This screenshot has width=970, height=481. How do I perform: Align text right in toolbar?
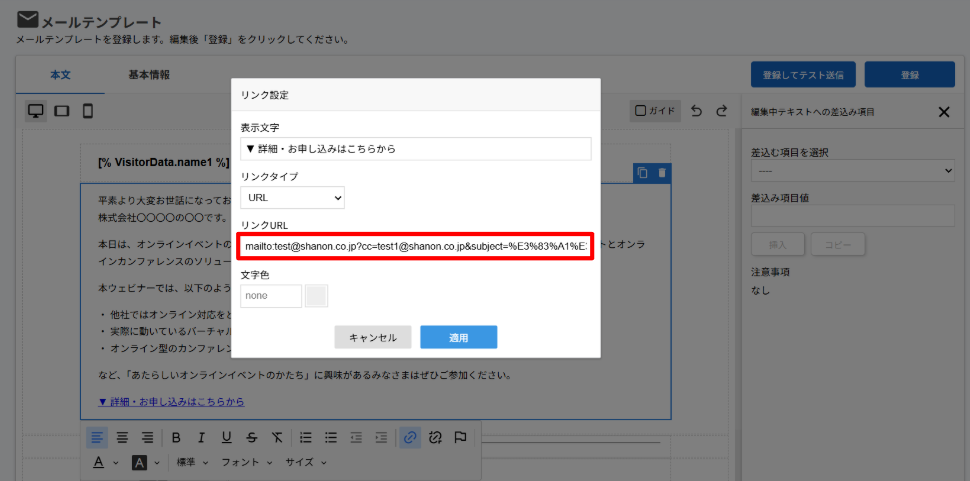click(x=147, y=438)
